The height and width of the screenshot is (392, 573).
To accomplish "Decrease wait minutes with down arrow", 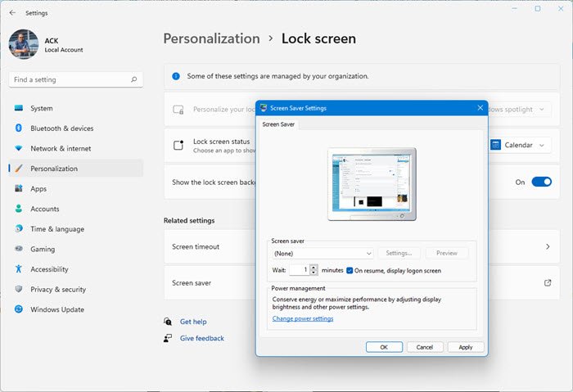I will tap(314, 273).
